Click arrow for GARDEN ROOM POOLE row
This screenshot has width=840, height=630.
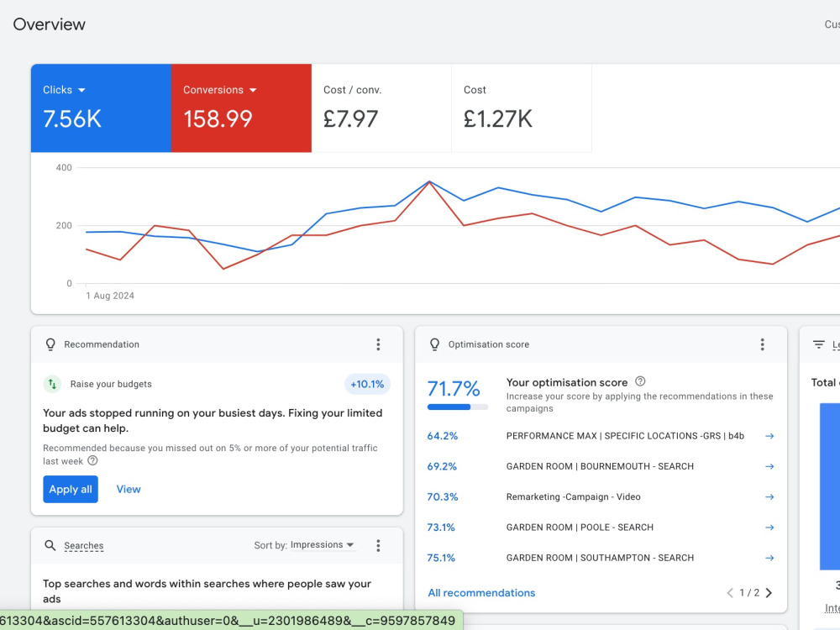[769, 528]
